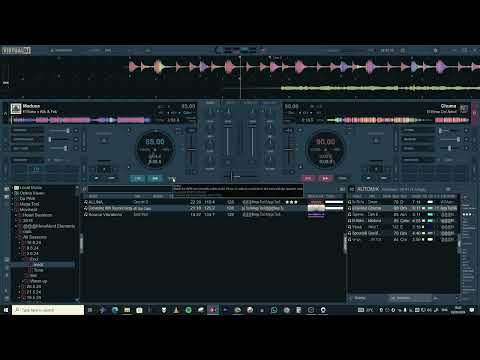Click SYNC on the right deck
This screenshot has height=360, width=480.
pyautogui.click(x=342, y=179)
